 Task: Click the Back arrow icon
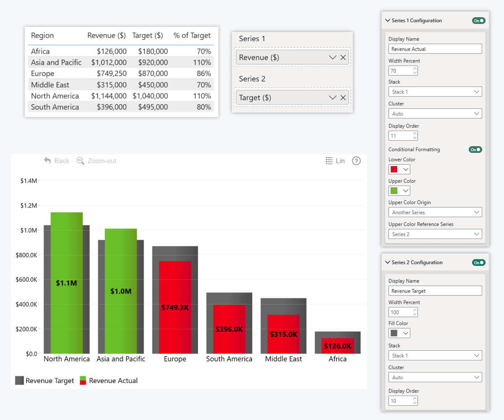[47, 161]
